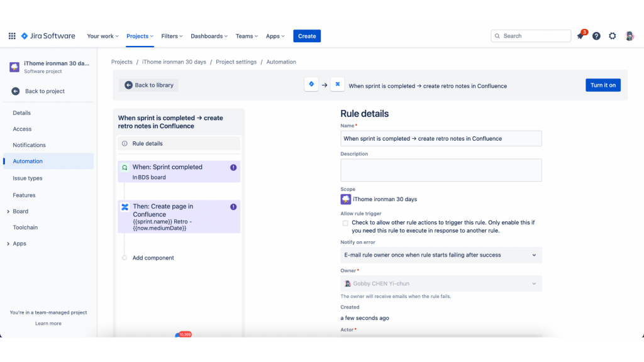Open the Apps dropdown in top navigation
Image resolution: width=644 pixels, height=362 pixels.
pos(275,36)
